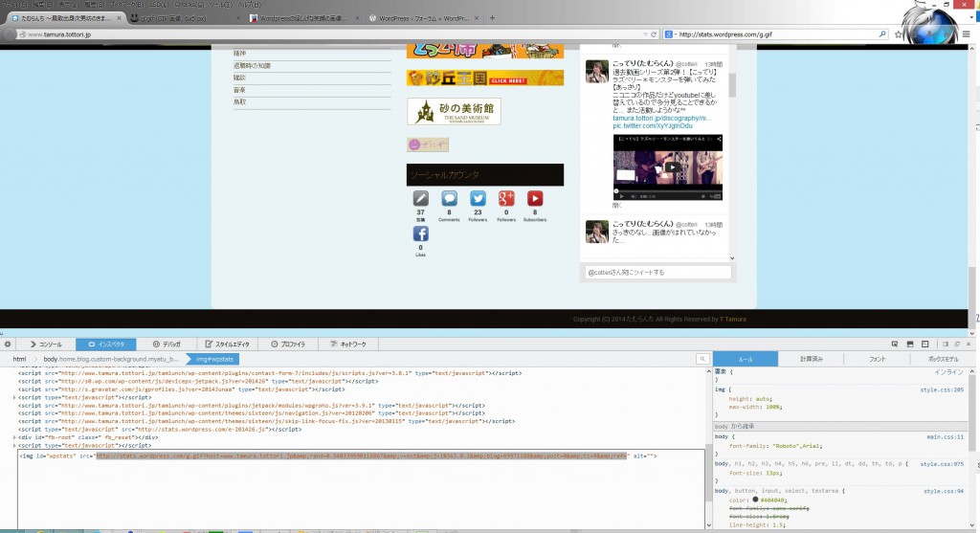980x533 pixels.
Task: Expand the div id fb-root node
Action: pos(14,437)
